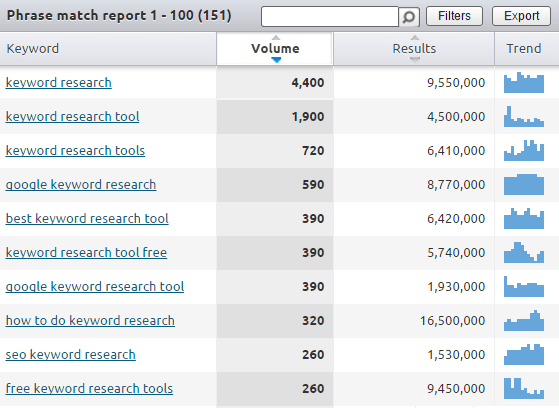The width and height of the screenshot is (559, 408).
Task: Select the results value 16,500,000
Action: pos(452,321)
